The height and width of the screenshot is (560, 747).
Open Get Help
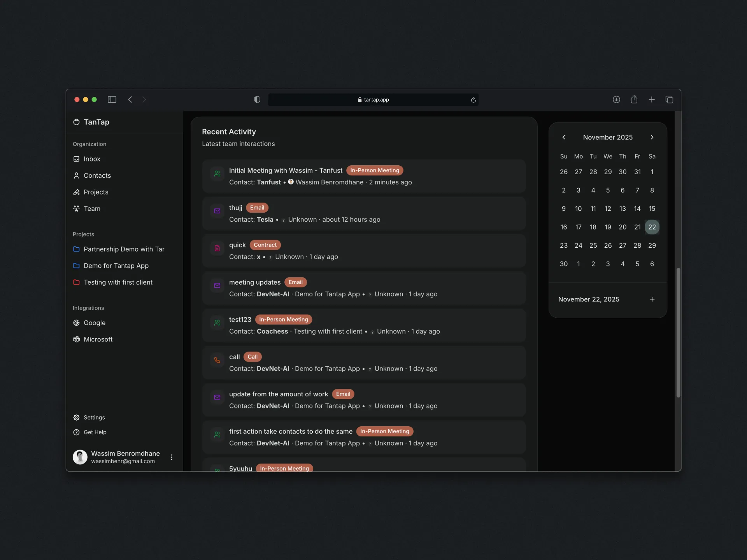coord(76,432)
